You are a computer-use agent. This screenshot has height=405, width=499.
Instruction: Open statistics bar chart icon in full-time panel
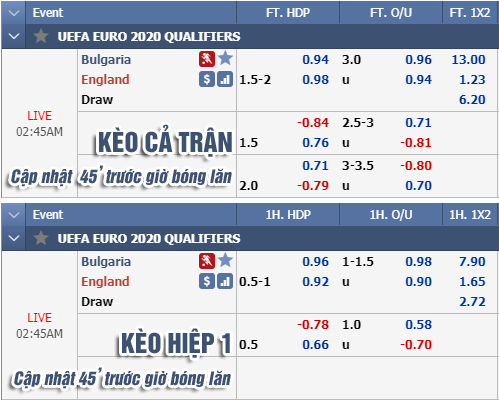pos(225,79)
